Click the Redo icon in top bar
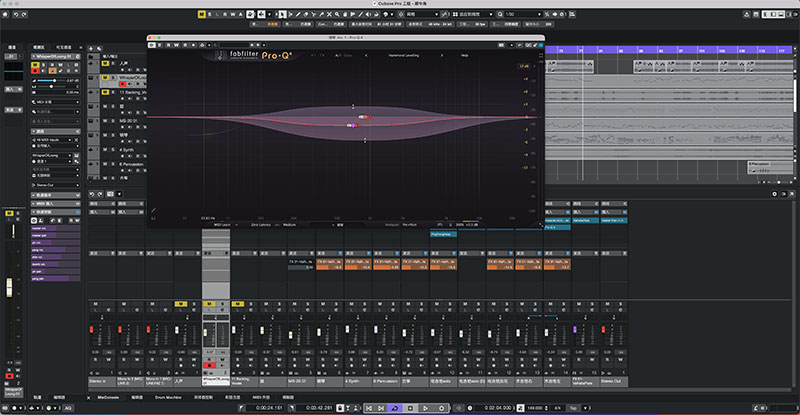Screen dimensions: 800x415 [x=24, y=15]
